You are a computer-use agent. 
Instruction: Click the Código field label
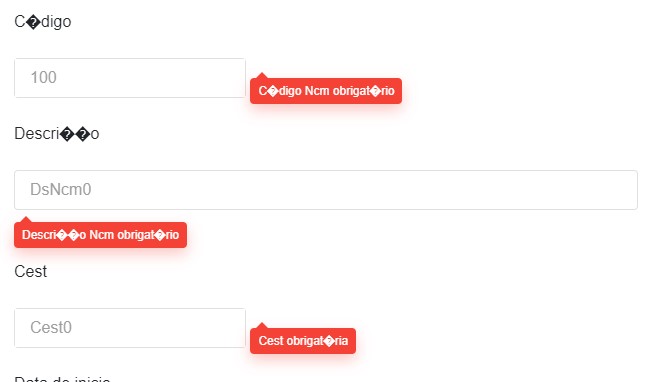(43, 22)
